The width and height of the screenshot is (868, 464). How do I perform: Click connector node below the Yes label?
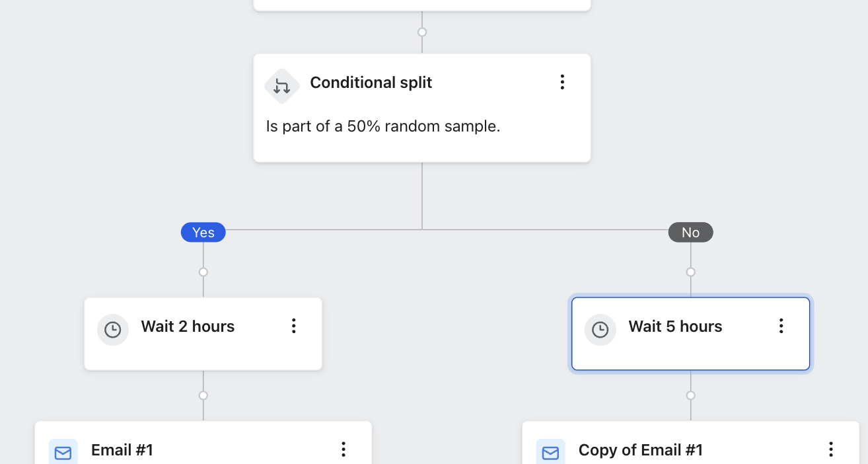click(x=203, y=272)
